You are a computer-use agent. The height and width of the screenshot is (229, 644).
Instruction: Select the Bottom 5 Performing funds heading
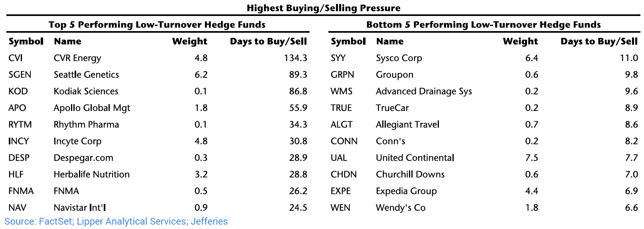pyautogui.click(x=483, y=25)
